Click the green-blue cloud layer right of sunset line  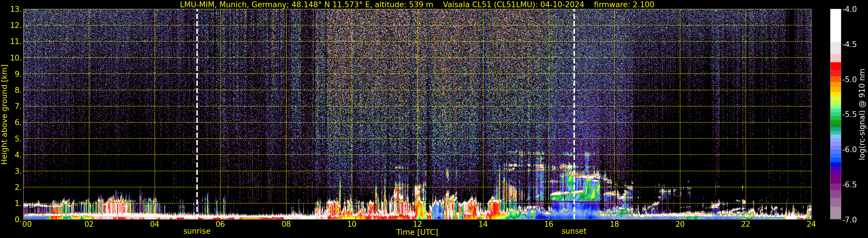[x=588, y=190]
